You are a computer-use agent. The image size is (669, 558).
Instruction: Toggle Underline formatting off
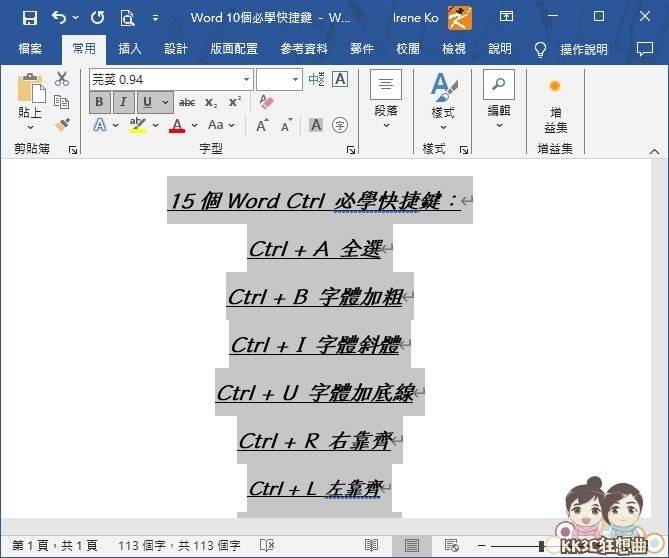pyautogui.click(x=148, y=102)
